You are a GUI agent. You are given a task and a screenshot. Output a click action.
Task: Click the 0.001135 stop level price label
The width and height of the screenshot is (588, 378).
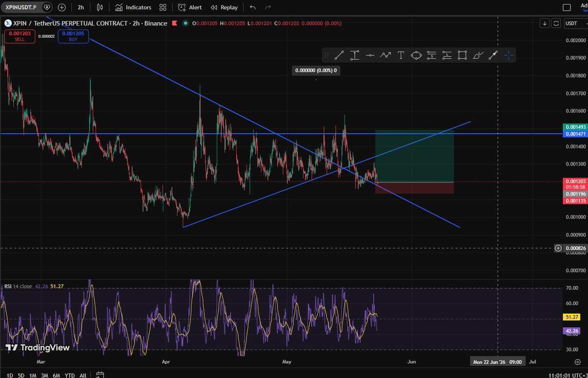pyautogui.click(x=575, y=201)
